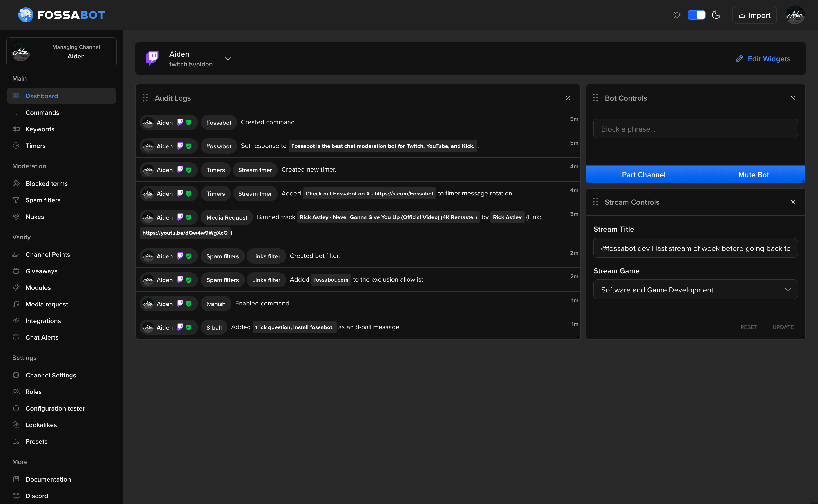Click the Rick Astley artist chip

pyautogui.click(x=507, y=217)
